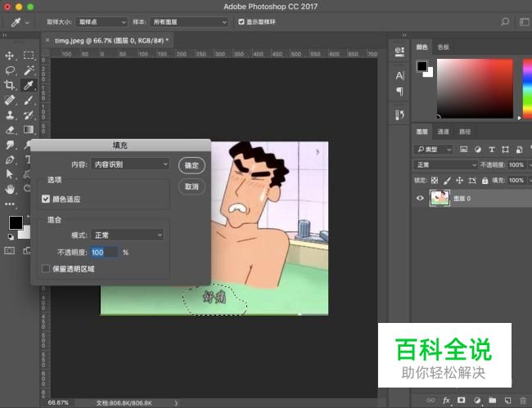The image size is (532, 408).
Task: Select the Path Selection tool
Action: tap(10, 174)
